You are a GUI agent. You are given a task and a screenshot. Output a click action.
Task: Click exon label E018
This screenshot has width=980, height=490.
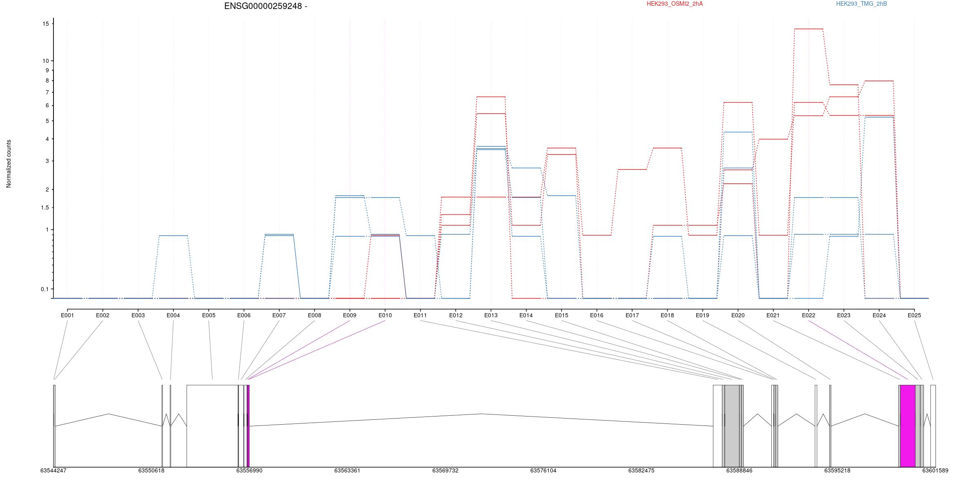pyautogui.click(x=667, y=315)
